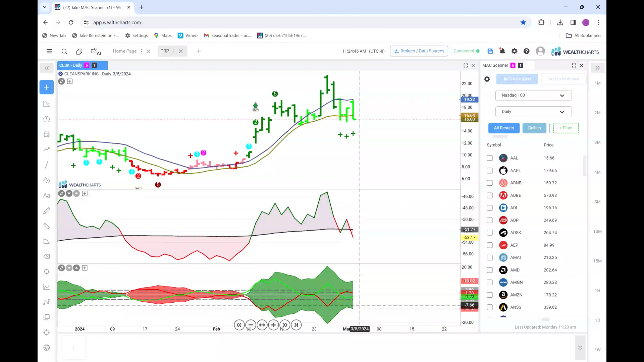This screenshot has height=362, width=644.
Task: Select the Aa text annotation tool
Action: (x=47, y=195)
